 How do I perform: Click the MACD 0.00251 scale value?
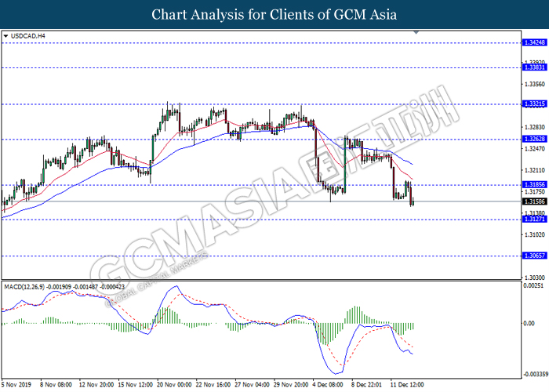click(x=533, y=285)
